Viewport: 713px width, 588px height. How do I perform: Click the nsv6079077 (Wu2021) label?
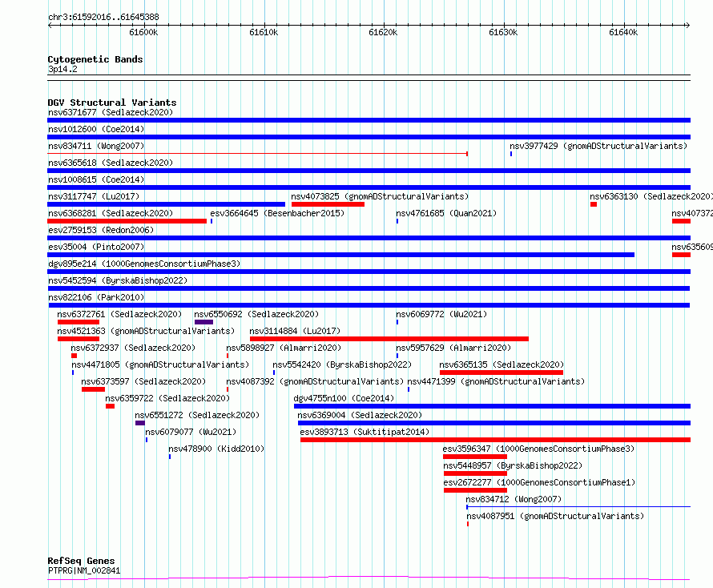click(191, 432)
